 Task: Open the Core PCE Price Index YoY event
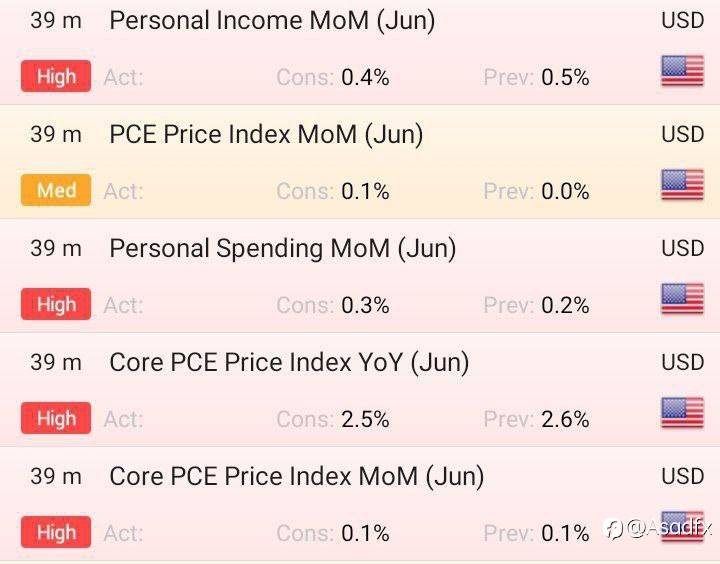[289, 363]
